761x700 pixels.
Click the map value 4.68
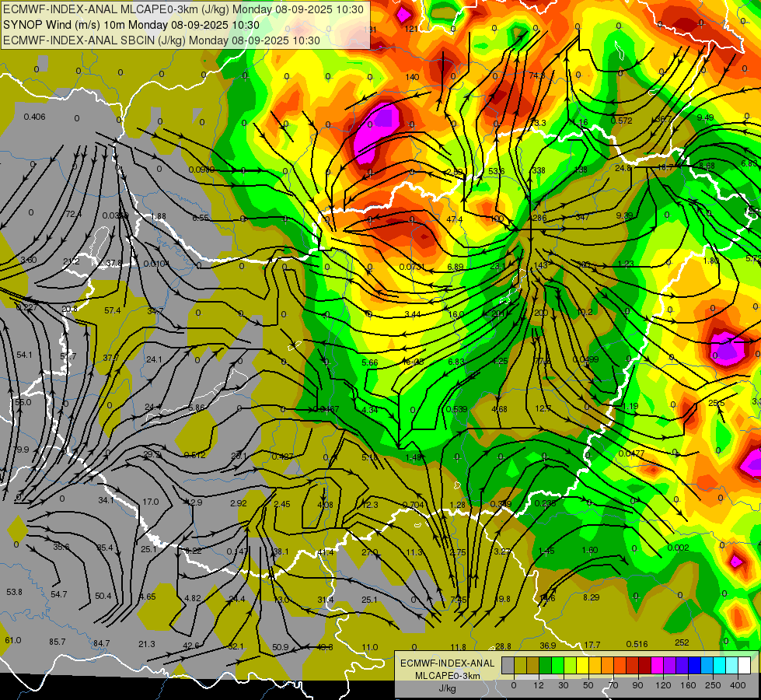(x=499, y=409)
